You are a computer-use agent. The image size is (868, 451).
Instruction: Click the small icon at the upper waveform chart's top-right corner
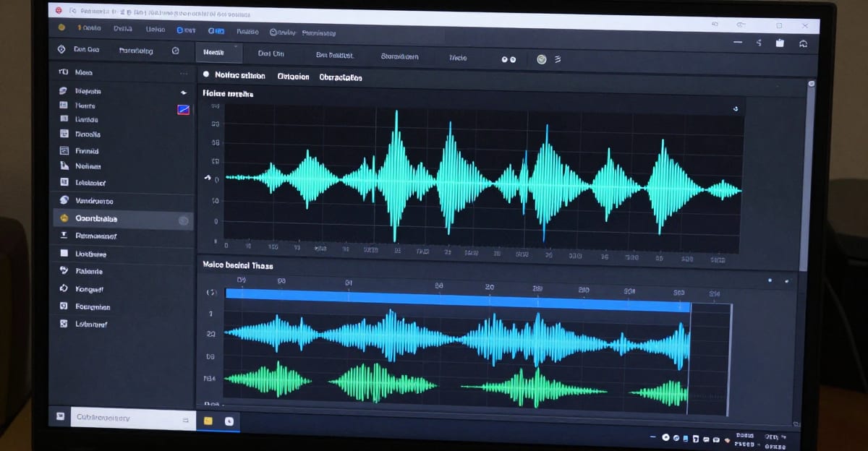(x=735, y=109)
